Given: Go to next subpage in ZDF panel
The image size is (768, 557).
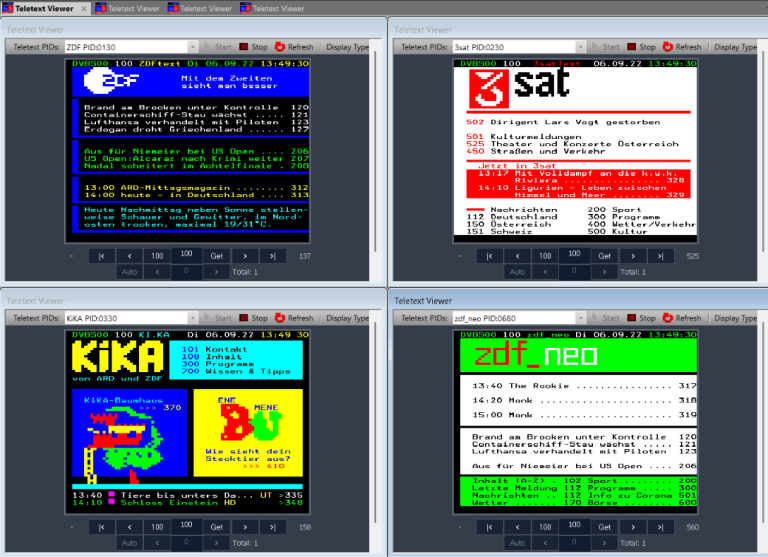Looking at the screenshot, I should 216,272.
